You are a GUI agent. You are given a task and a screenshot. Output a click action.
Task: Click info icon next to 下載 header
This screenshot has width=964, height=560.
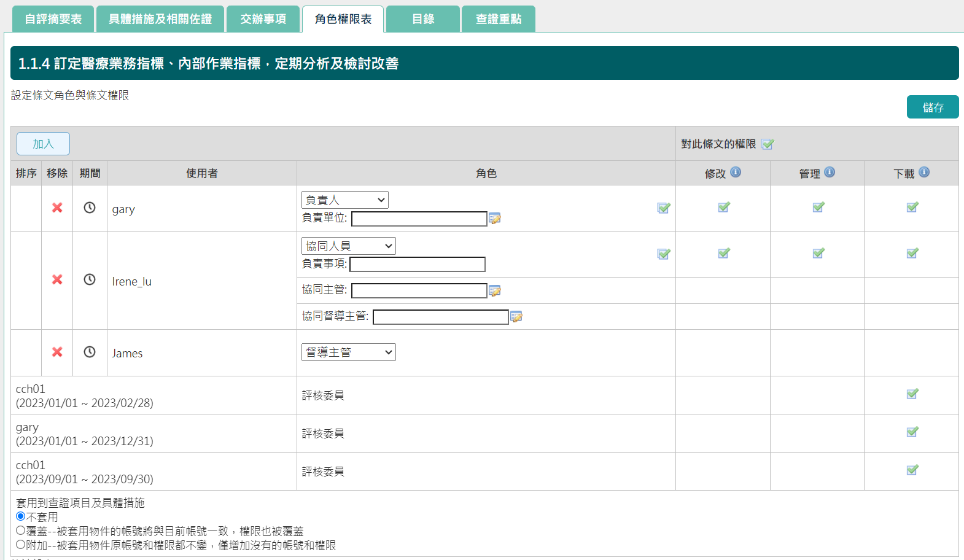(x=924, y=173)
